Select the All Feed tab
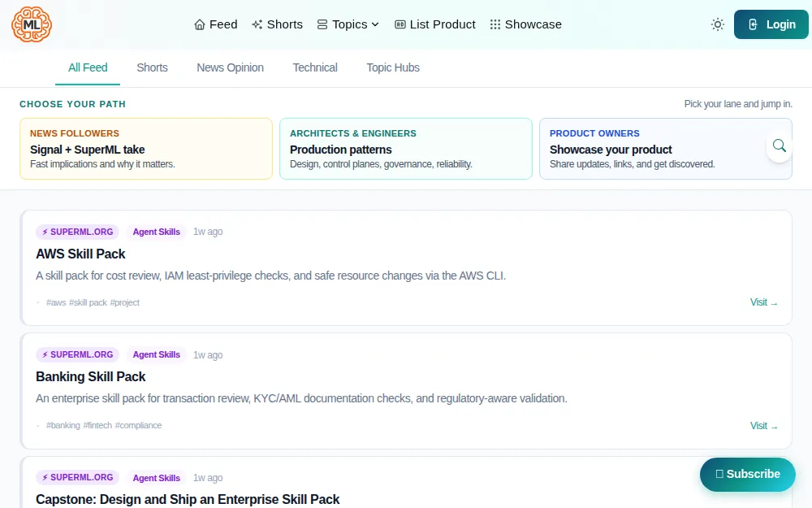 (88, 68)
